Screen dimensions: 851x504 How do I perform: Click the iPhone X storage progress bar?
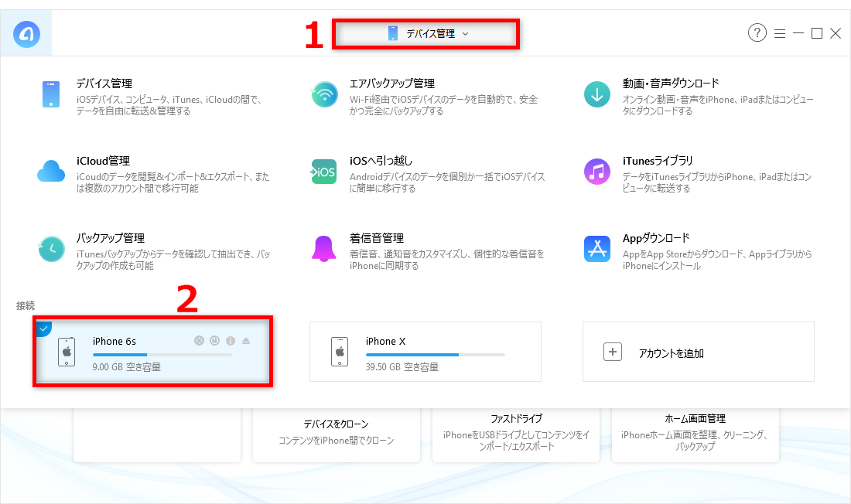click(436, 355)
